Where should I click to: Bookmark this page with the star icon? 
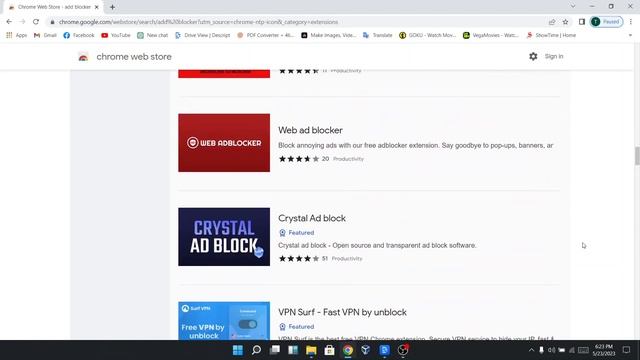point(565,22)
